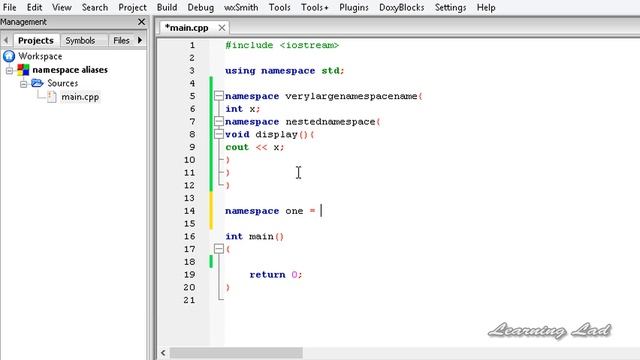Click the 'return 0;' statement
Viewport: 640px width, 360px height.
click(276, 275)
